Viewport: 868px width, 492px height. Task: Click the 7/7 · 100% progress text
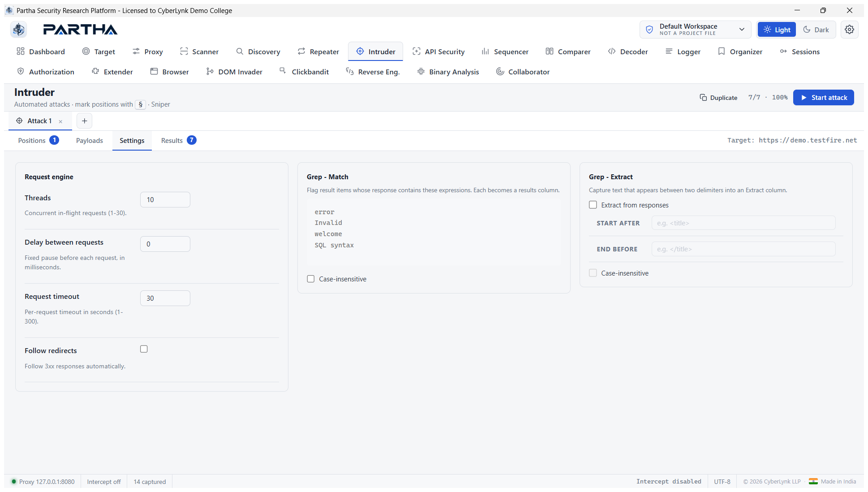(x=768, y=97)
